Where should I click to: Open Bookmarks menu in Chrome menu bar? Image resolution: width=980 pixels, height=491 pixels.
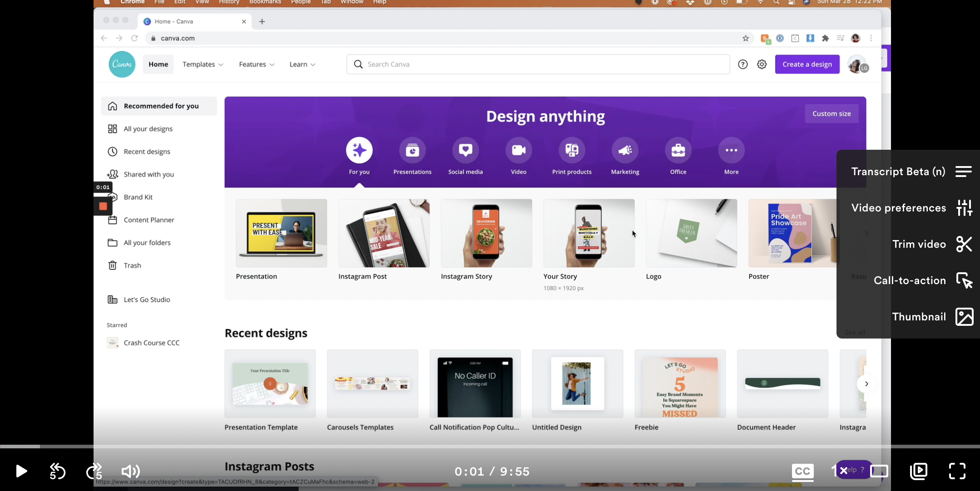(x=265, y=2)
